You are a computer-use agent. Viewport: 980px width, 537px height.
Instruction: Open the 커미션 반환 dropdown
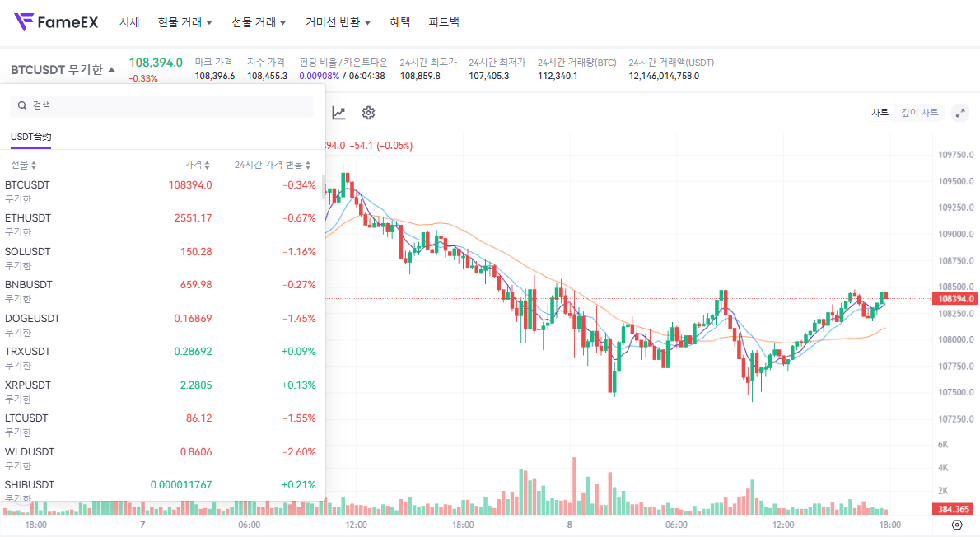[337, 22]
